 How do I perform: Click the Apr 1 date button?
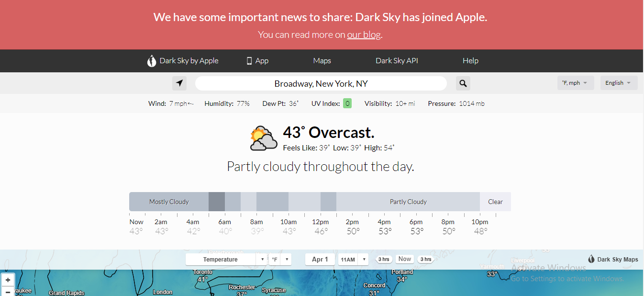(x=320, y=260)
